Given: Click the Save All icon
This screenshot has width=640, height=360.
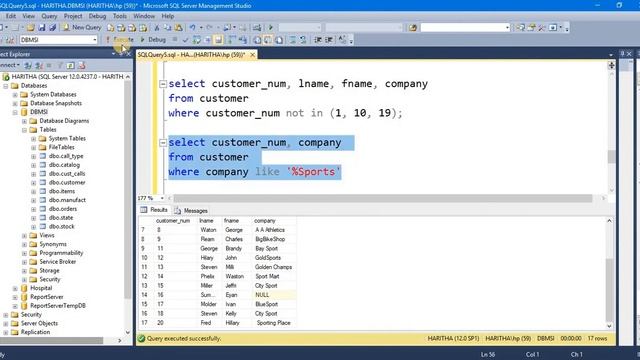Looking at the screenshot, I should [x=52, y=27].
